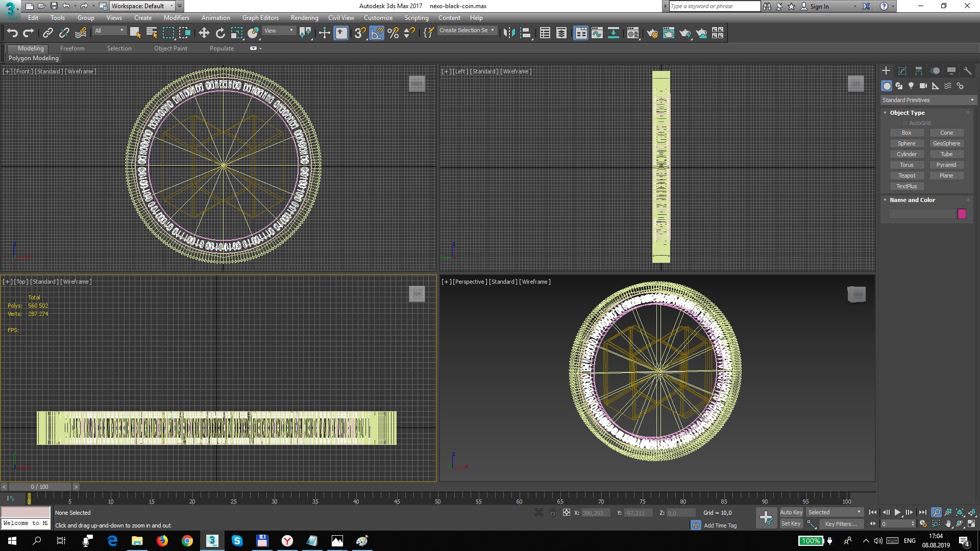
Task: Click the object name input field
Action: [921, 214]
